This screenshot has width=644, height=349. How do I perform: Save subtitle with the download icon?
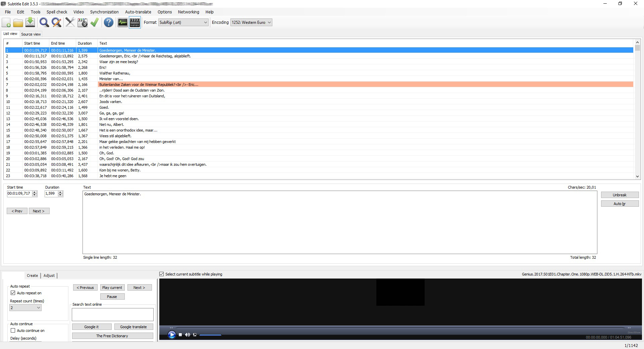30,22
